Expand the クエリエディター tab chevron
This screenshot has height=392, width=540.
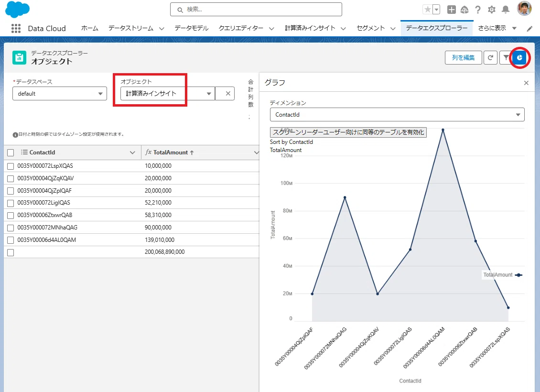tap(272, 29)
